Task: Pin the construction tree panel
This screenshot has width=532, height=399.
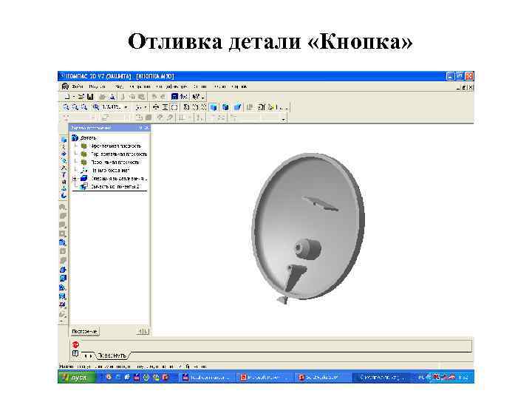Action: coord(141,128)
